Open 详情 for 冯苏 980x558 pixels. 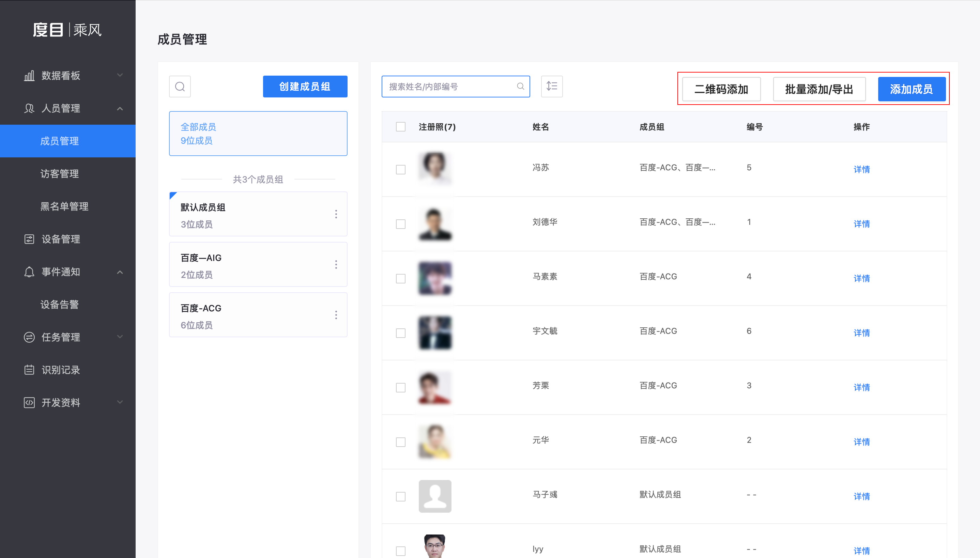tap(861, 169)
